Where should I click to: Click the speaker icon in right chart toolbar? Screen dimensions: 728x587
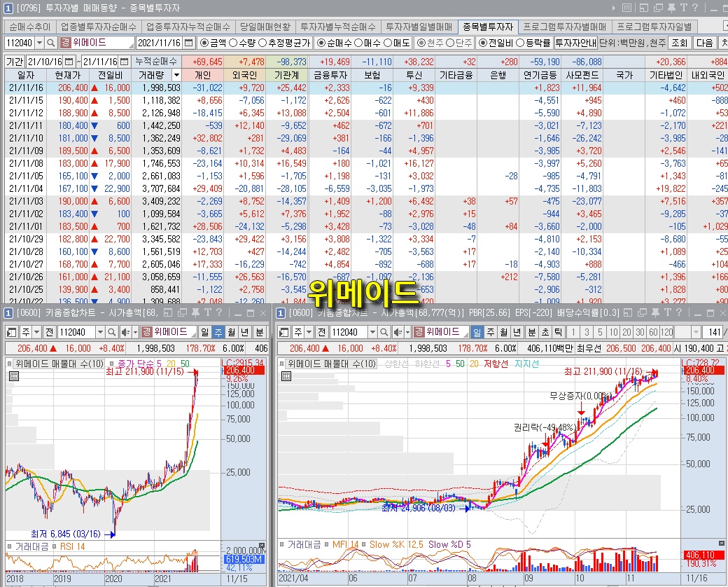click(398, 332)
